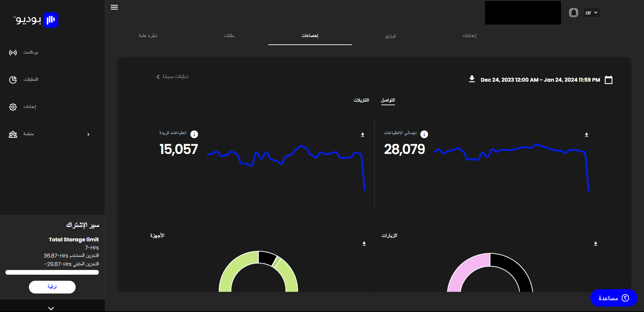Expand the منظمة sidebar submenu arrow
644x312 pixels.
pyautogui.click(x=88, y=134)
